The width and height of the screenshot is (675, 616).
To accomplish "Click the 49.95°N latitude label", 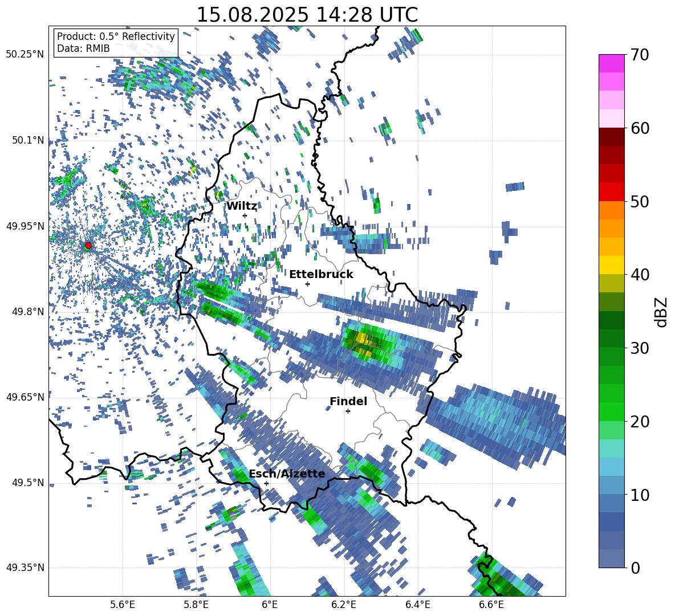I will [25, 226].
